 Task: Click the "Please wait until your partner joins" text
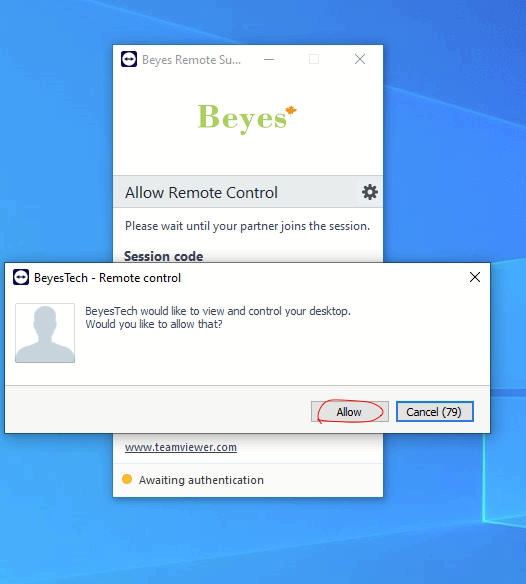click(247, 226)
